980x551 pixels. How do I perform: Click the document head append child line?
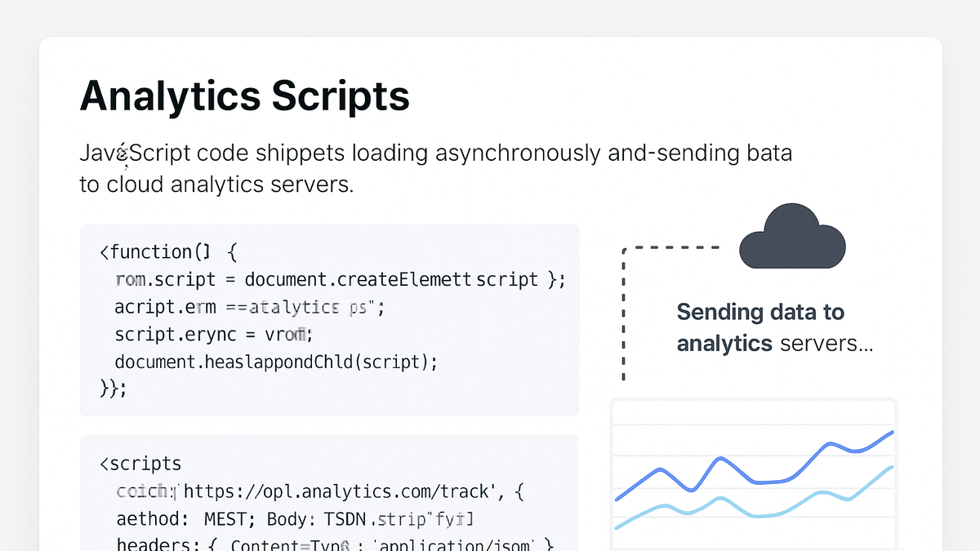tap(276, 362)
